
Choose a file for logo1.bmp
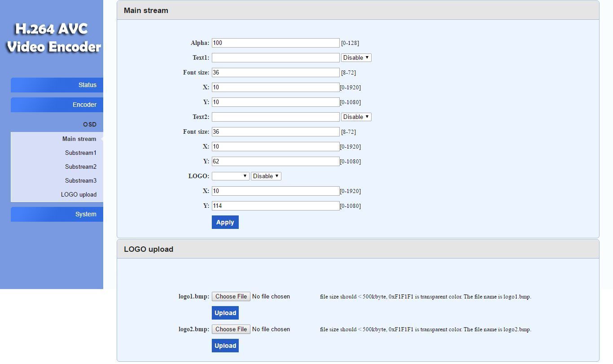pyautogui.click(x=231, y=296)
